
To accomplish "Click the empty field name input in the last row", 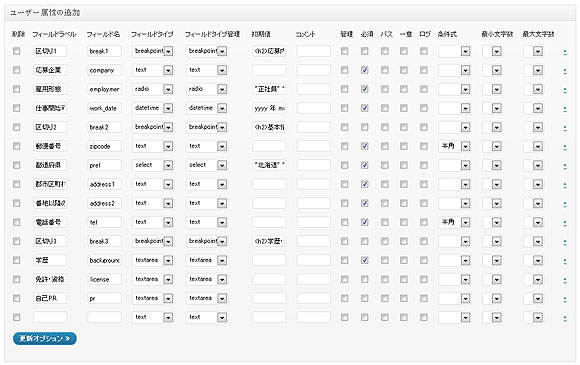I will 104,317.
